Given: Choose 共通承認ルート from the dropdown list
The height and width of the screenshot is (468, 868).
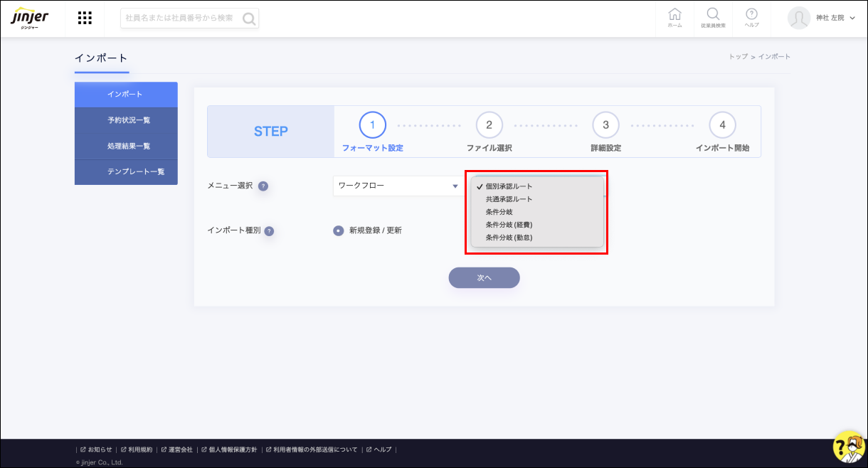Looking at the screenshot, I should point(509,199).
